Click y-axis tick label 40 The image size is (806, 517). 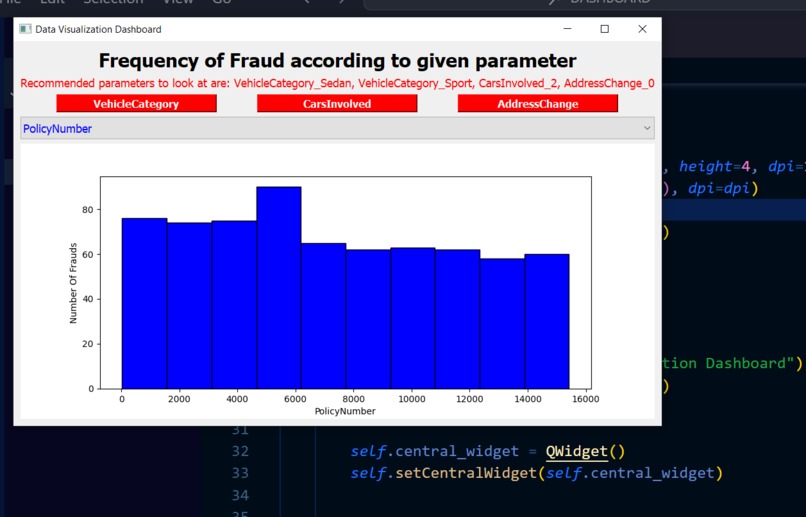pyautogui.click(x=87, y=299)
